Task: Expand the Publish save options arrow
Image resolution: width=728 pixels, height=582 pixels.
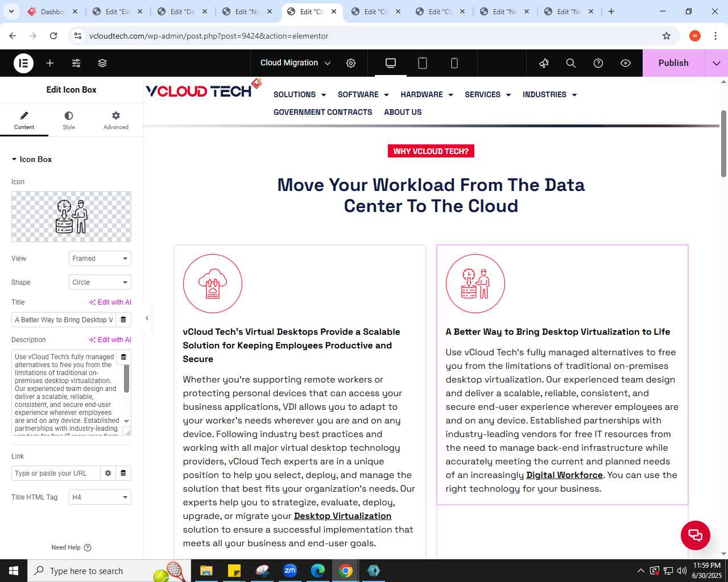Action: pos(717,63)
